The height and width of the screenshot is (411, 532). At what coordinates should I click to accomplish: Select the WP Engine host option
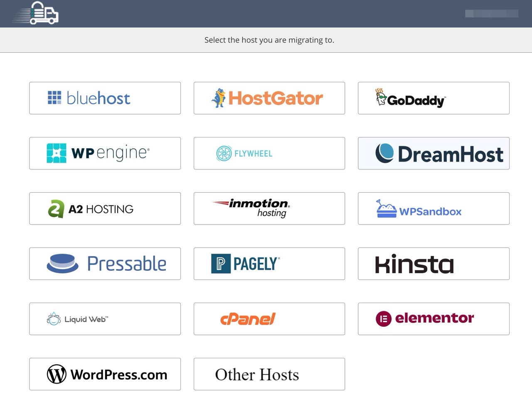point(105,153)
